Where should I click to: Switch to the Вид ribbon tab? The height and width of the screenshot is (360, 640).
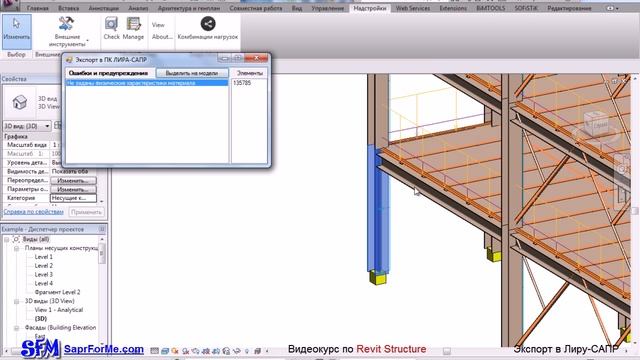coord(297,8)
